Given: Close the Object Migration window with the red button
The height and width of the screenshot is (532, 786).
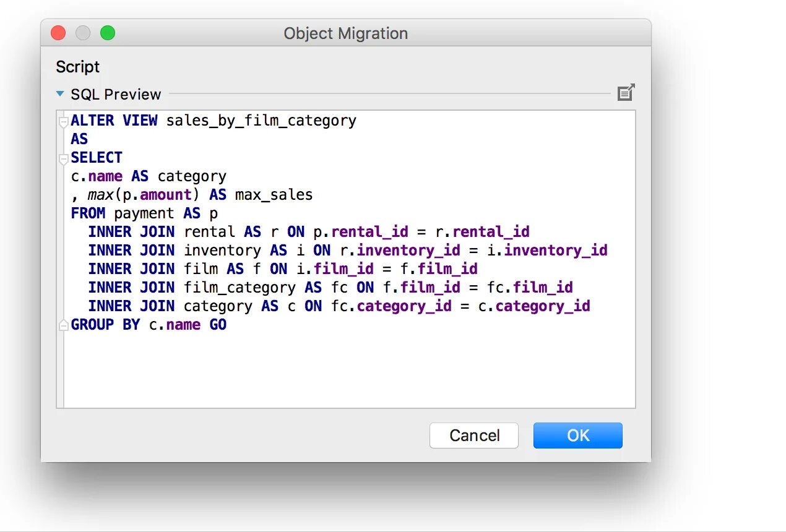Looking at the screenshot, I should click(58, 33).
